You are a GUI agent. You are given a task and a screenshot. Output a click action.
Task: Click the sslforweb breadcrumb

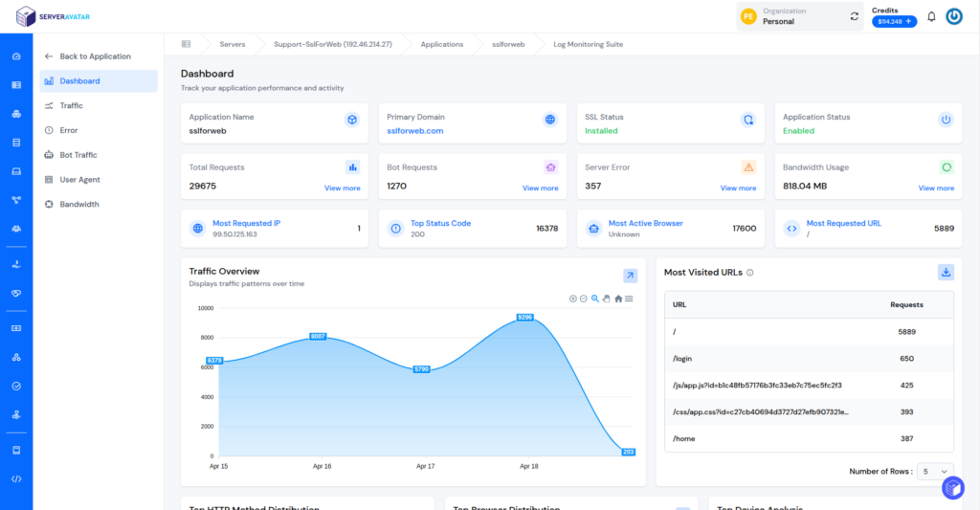point(508,44)
